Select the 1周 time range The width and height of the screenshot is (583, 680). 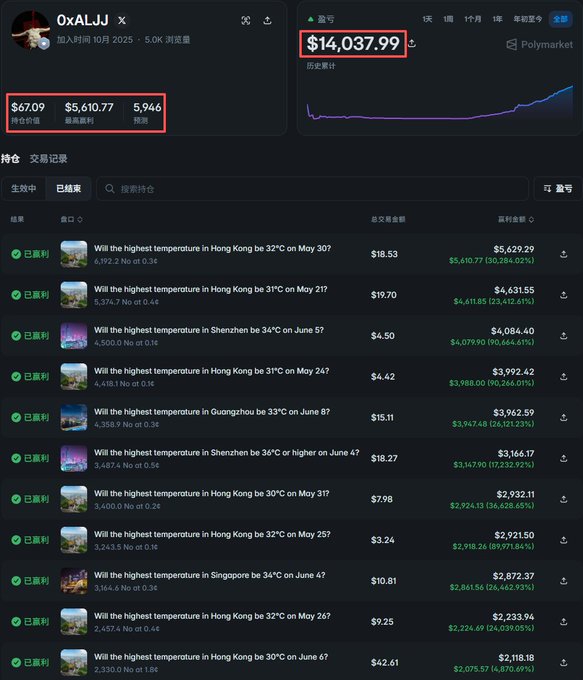click(448, 19)
